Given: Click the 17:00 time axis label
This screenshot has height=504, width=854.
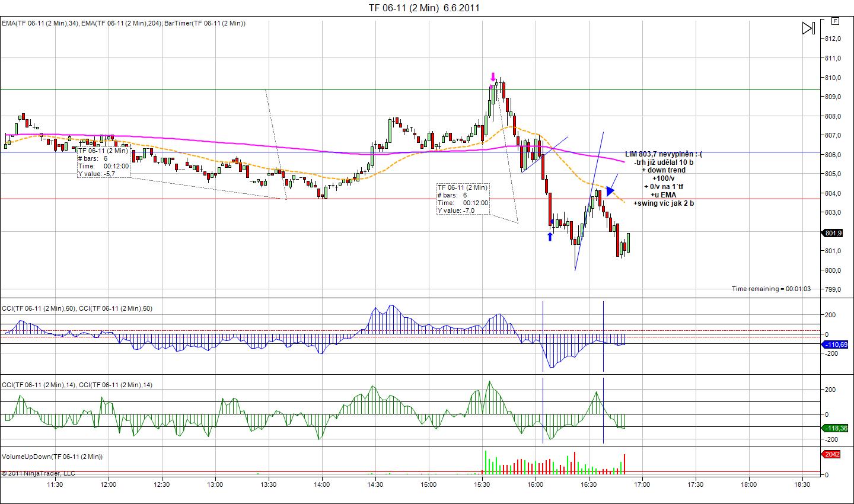Looking at the screenshot, I should tap(642, 484).
